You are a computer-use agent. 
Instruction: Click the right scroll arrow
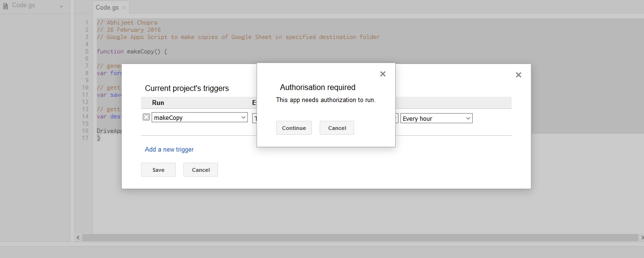(641, 238)
